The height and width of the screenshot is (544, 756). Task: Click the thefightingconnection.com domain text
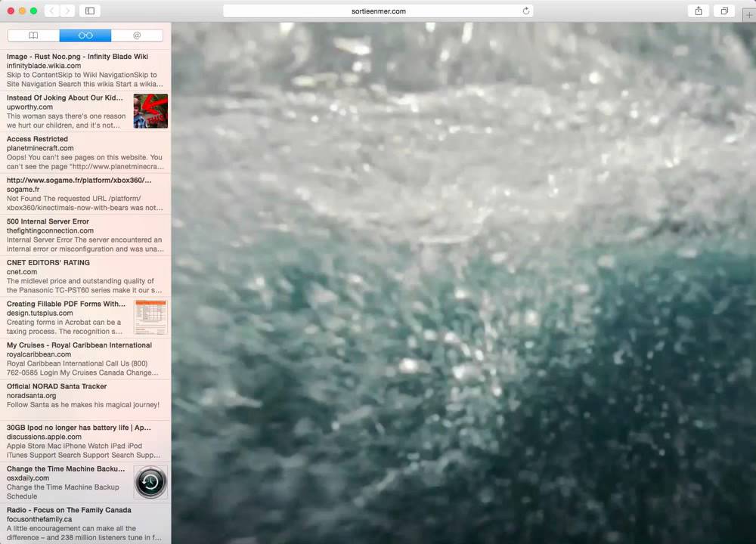pos(50,230)
